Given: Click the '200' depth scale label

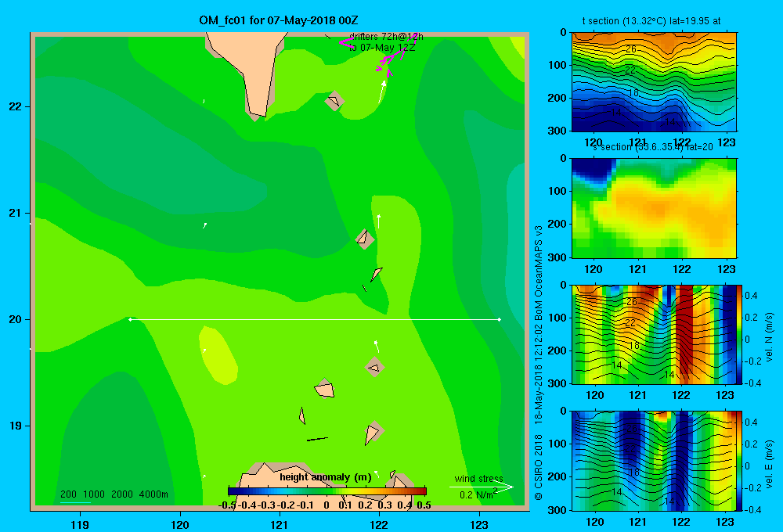Looking at the screenshot, I should tap(68, 494).
